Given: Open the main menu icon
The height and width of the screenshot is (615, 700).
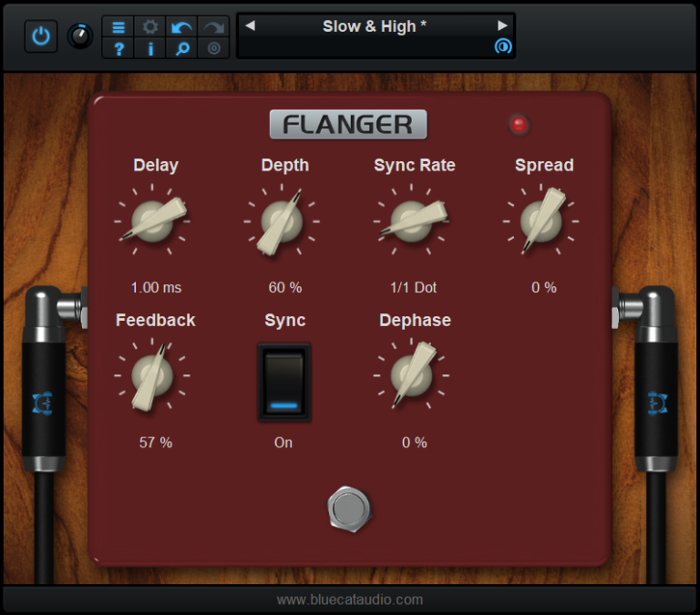Looking at the screenshot, I should (118, 27).
